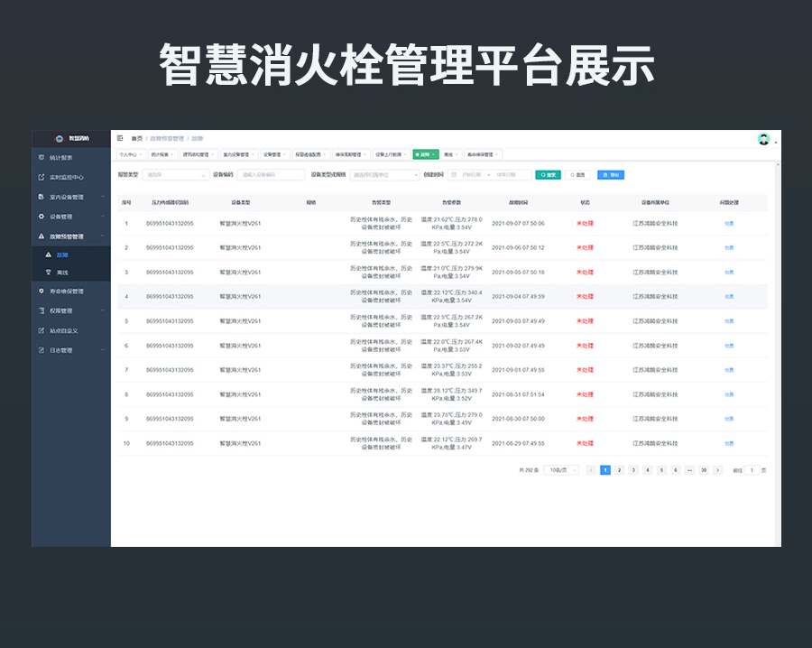Open the 统计报表 sidebar icon

click(41, 158)
